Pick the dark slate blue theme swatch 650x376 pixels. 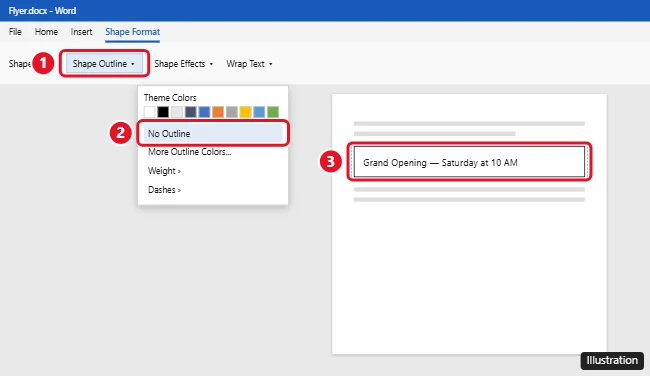191,112
